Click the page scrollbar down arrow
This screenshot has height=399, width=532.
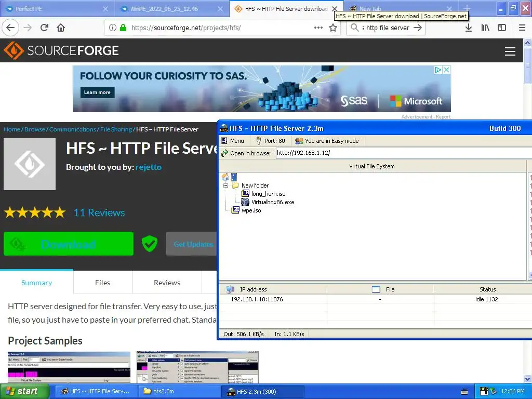(x=527, y=379)
